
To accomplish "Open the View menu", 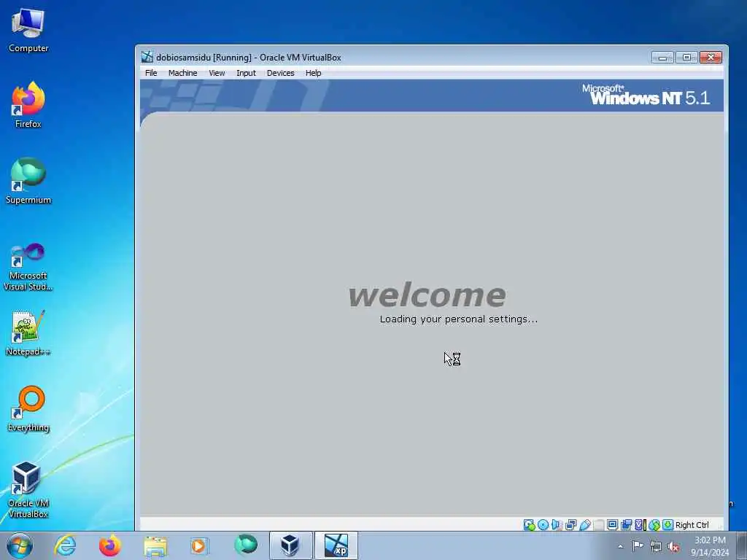I will coord(217,73).
